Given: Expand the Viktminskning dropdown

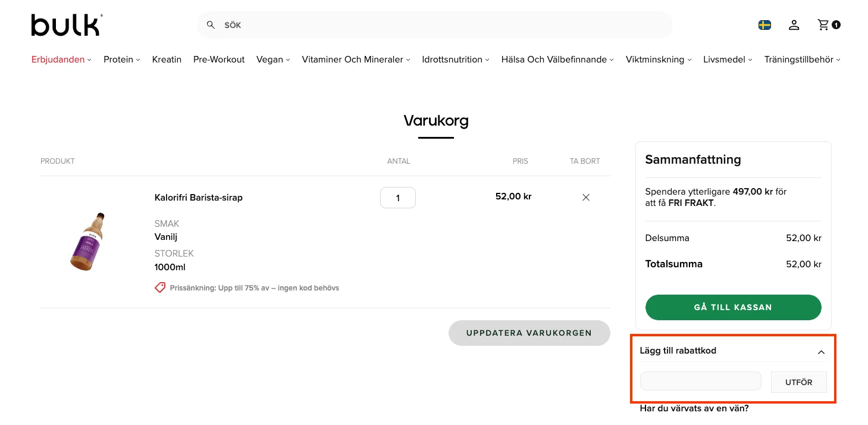Looking at the screenshot, I should coord(657,59).
